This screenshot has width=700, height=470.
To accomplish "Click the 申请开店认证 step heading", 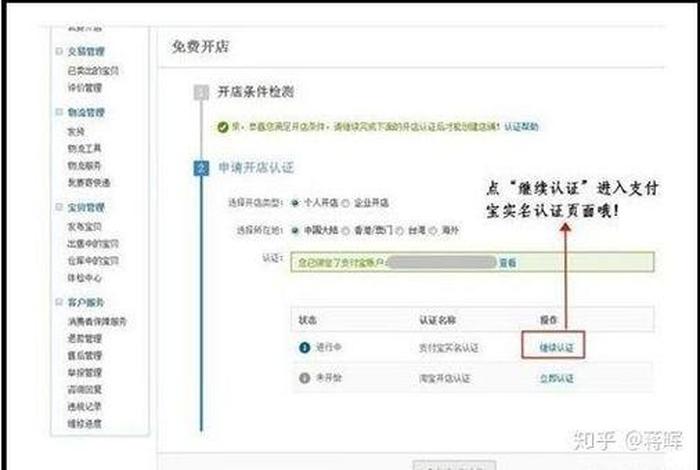I will click(x=256, y=168).
